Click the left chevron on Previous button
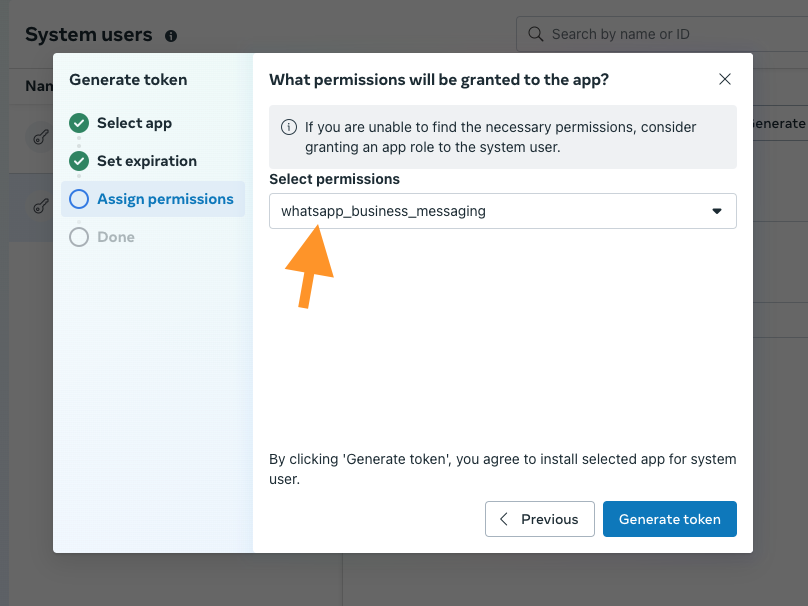 click(x=504, y=519)
